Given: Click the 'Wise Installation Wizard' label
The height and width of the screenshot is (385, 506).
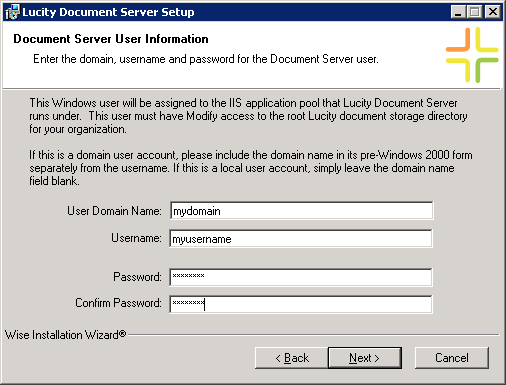Looking at the screenshot, I should (66, 334).
